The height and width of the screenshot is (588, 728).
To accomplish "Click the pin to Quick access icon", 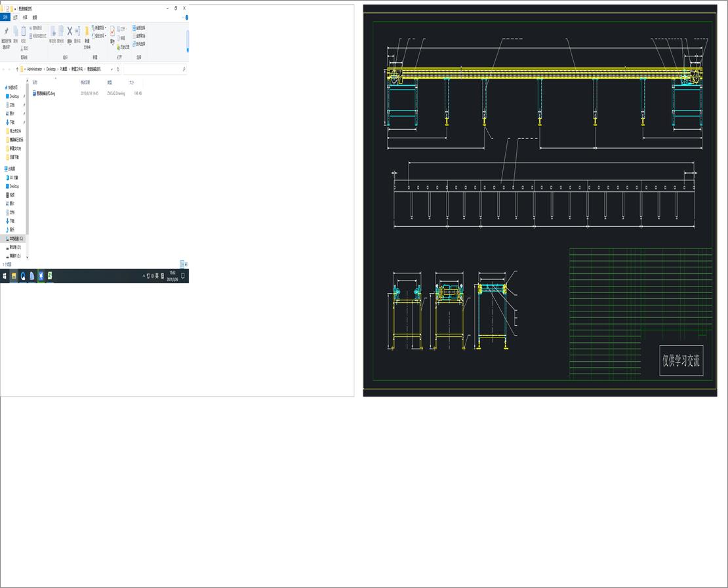I will point(7,31).
